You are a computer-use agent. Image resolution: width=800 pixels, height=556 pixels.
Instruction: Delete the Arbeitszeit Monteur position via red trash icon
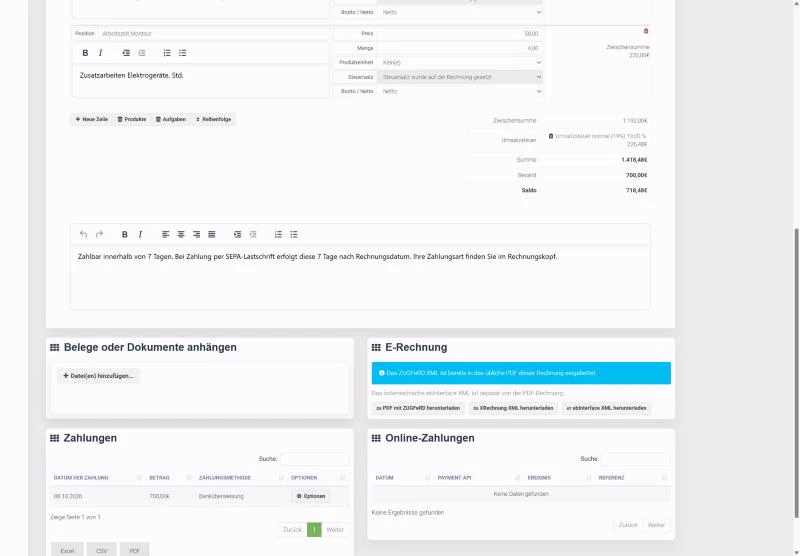tap(646, 31)
